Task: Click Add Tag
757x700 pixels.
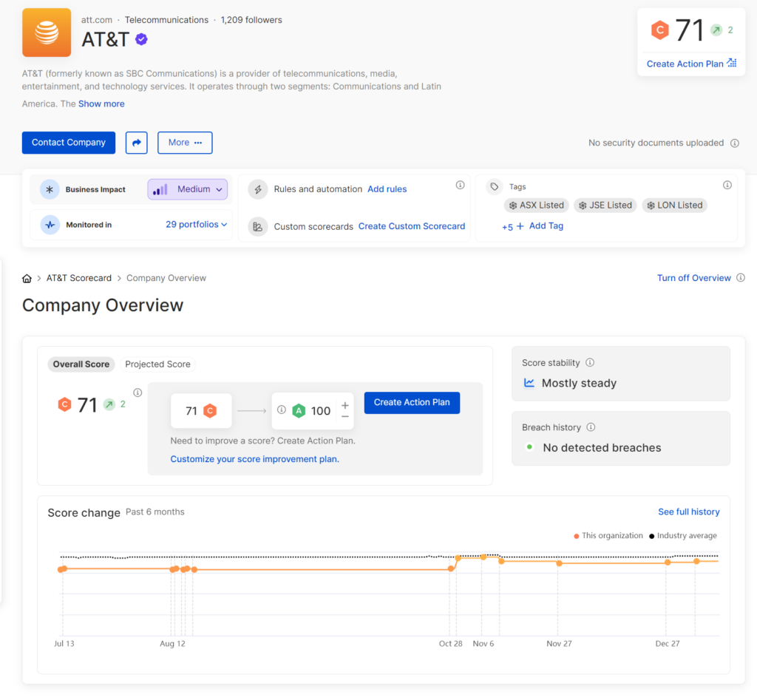Action: click(x=540, y=226)
